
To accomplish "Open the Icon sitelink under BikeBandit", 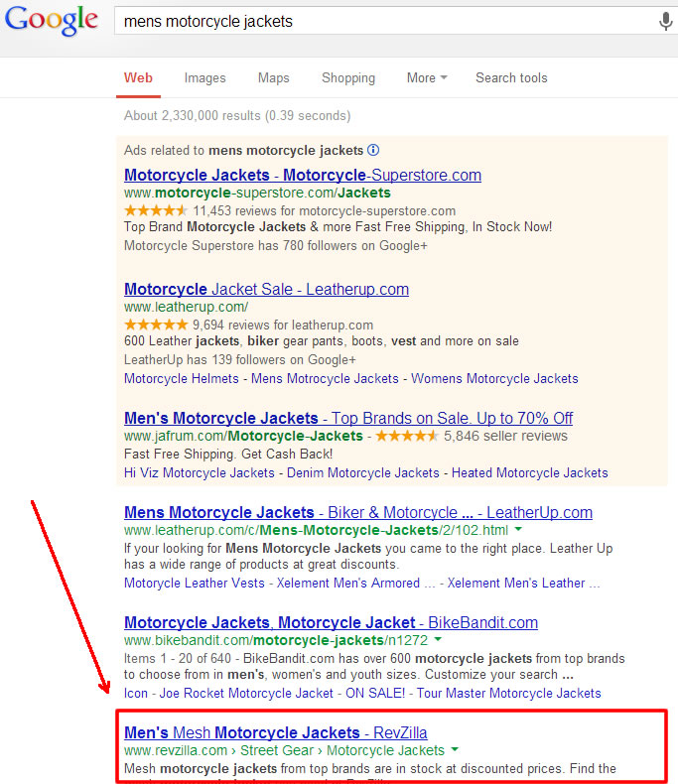I will [135, 693].
